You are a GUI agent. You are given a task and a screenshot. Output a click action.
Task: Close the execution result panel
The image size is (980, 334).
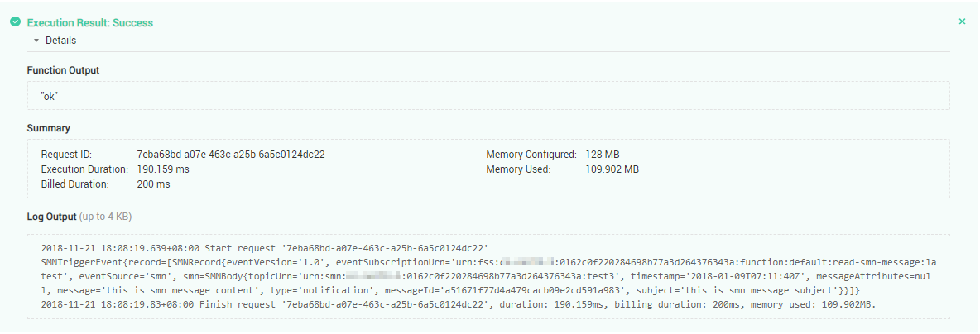[x=962, y=21]
